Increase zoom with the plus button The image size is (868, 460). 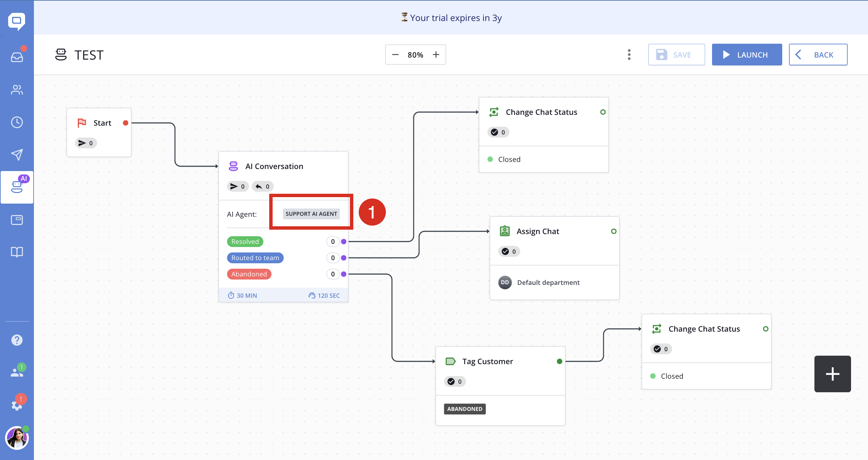pos(436,55)
